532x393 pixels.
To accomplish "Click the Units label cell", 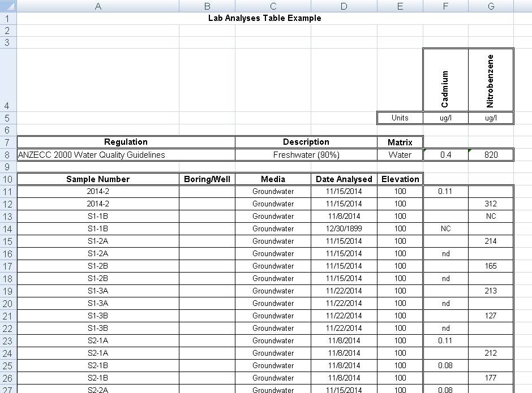I will click(x=400, y=118).
